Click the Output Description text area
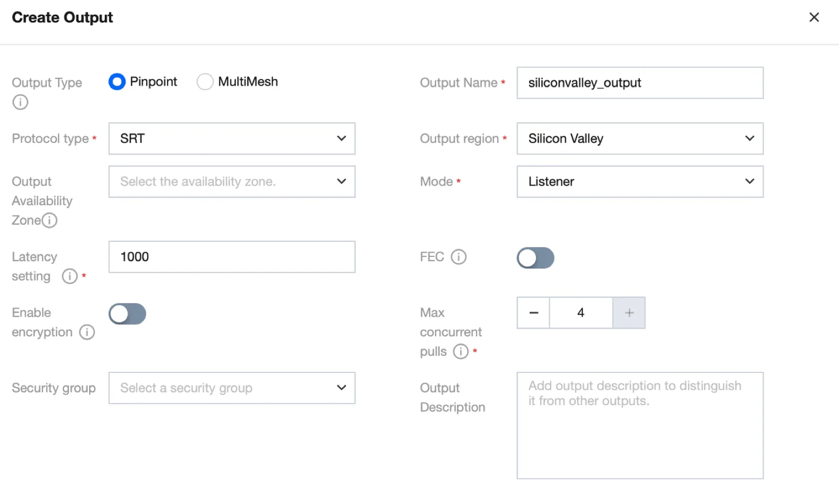 tap(640, 425)
